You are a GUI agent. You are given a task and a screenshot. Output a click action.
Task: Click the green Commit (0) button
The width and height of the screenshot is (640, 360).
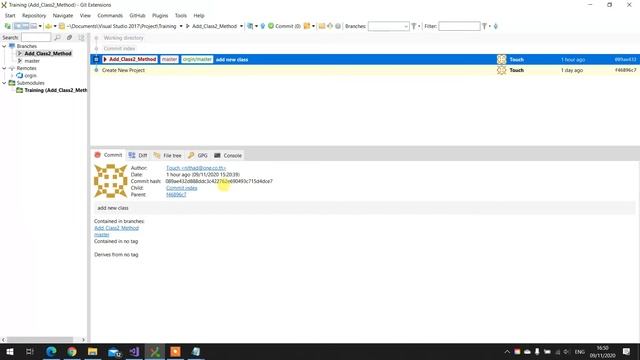click(284, 26)
